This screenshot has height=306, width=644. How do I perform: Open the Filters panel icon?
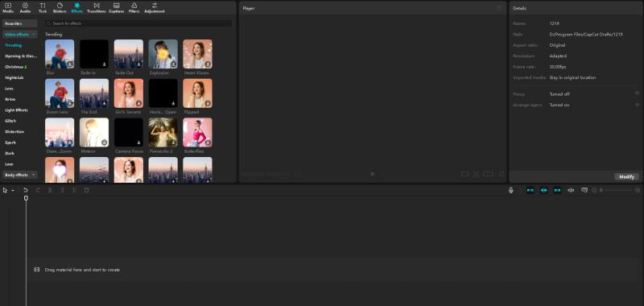(134, 7)
